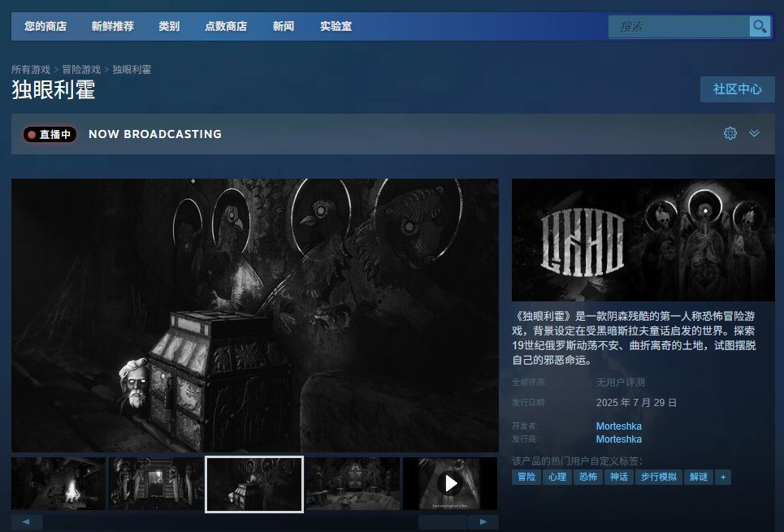Click the left arrow below the screenshots
784x532 pixels.
27,521
